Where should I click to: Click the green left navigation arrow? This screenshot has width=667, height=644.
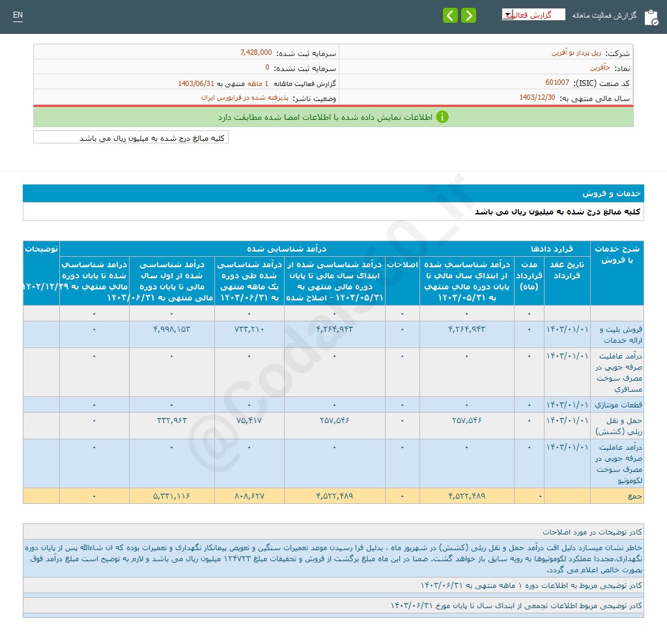[450, 14]
